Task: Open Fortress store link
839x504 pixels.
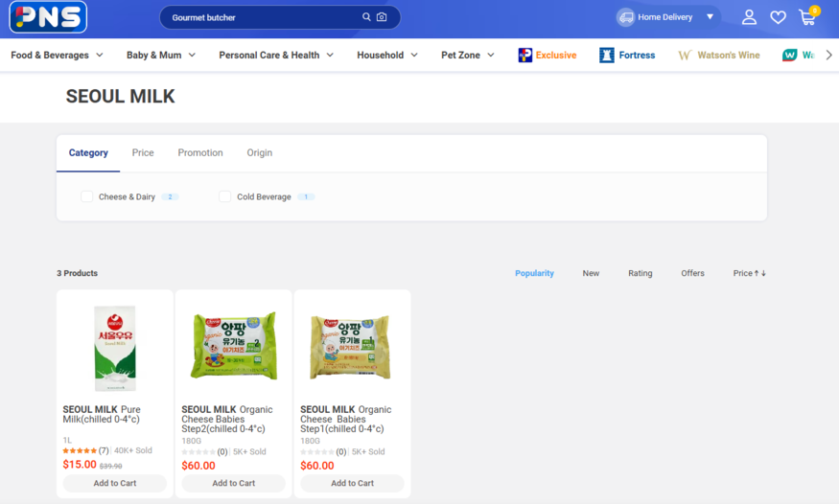Action: point(637,55)
